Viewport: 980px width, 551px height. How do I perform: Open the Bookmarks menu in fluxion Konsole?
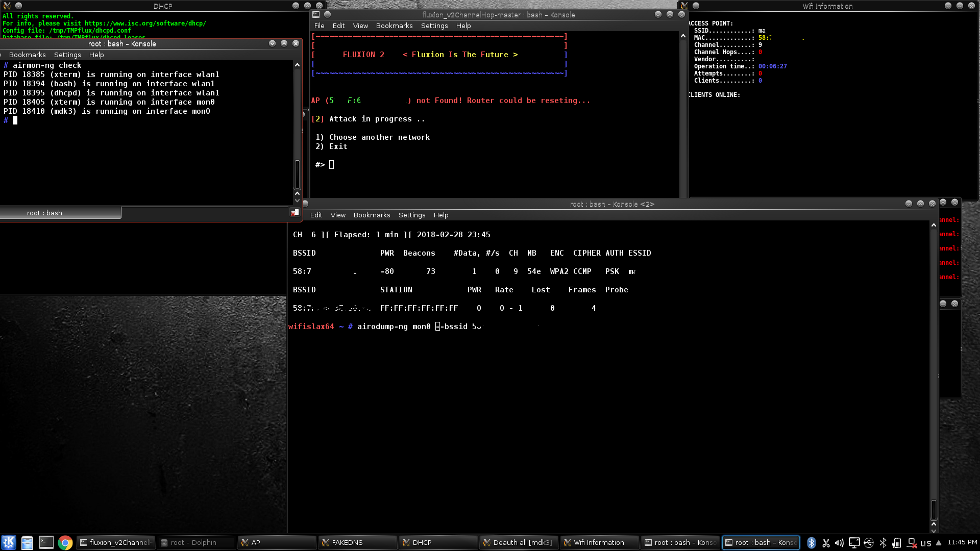tap(394, 26)
